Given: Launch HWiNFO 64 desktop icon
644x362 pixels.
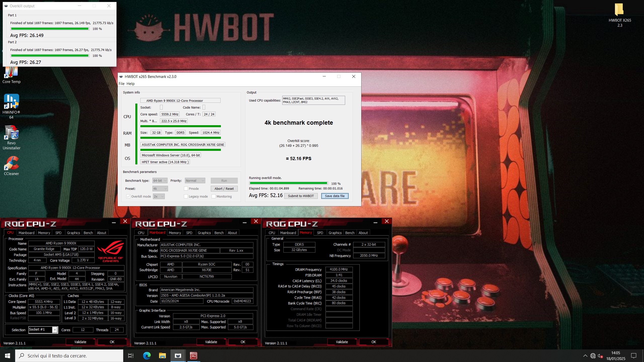Looking at the screenshot, I should (11, 106).
